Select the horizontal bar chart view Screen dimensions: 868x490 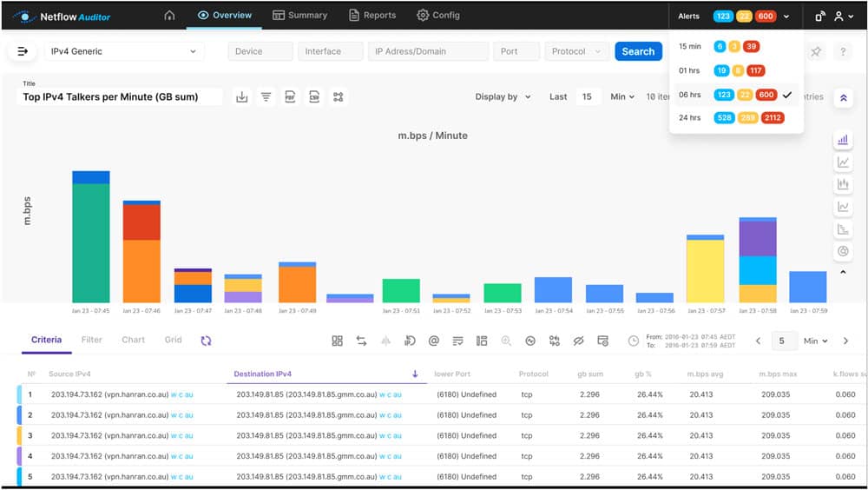click(x=843, y=228)
